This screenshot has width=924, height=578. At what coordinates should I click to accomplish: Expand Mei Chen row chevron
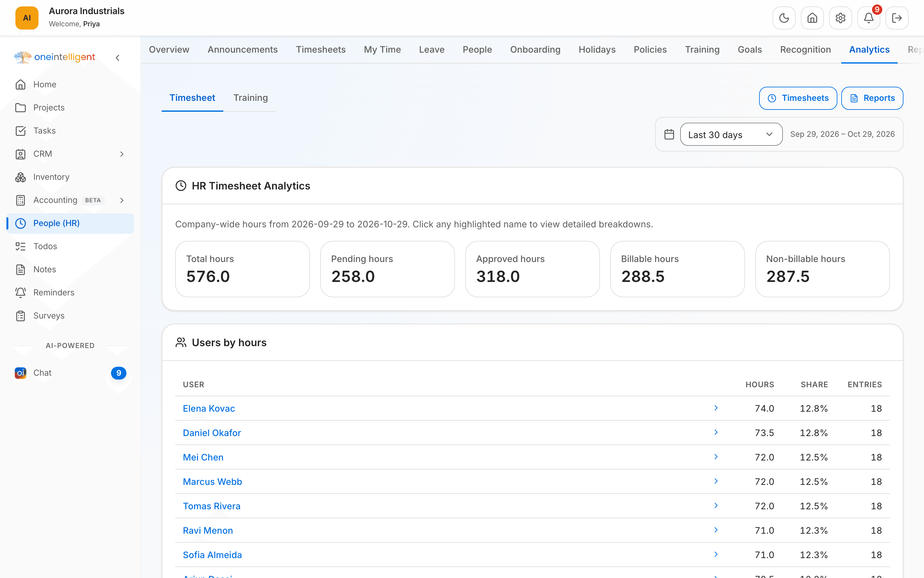tap(716, 457)
